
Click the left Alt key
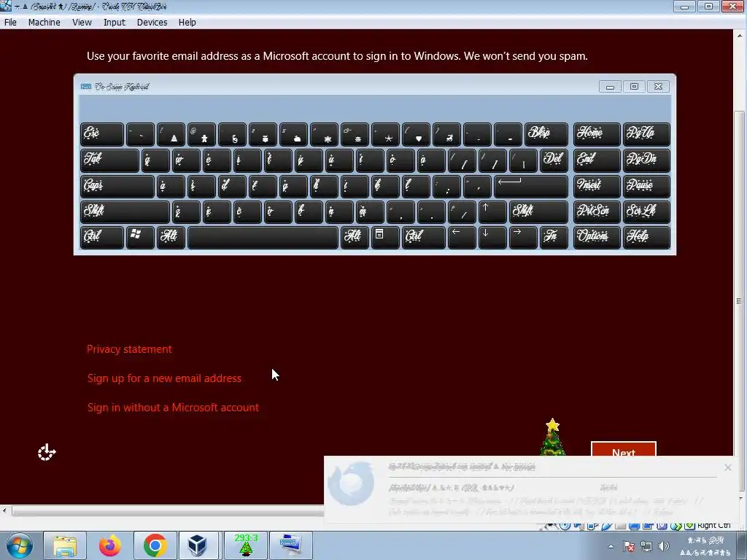click(x=171, y=237)
